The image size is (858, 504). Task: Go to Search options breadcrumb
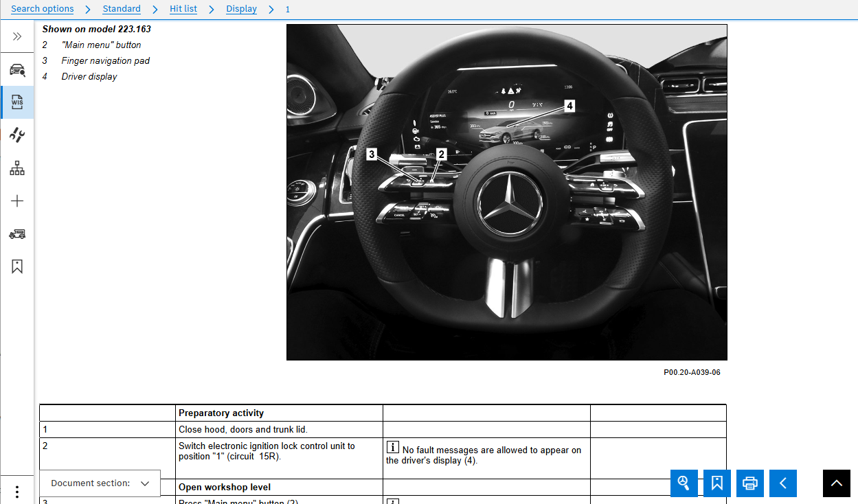(x=43, y=9)
